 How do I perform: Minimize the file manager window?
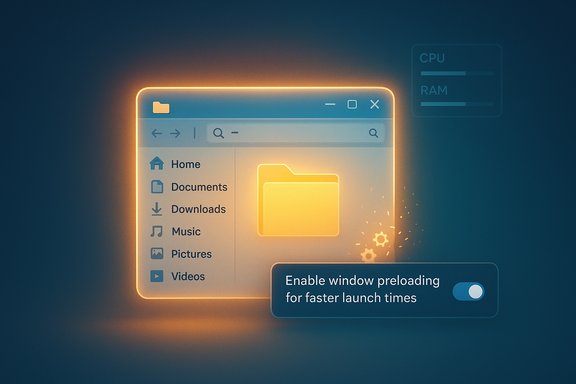(x=330, y=104)
